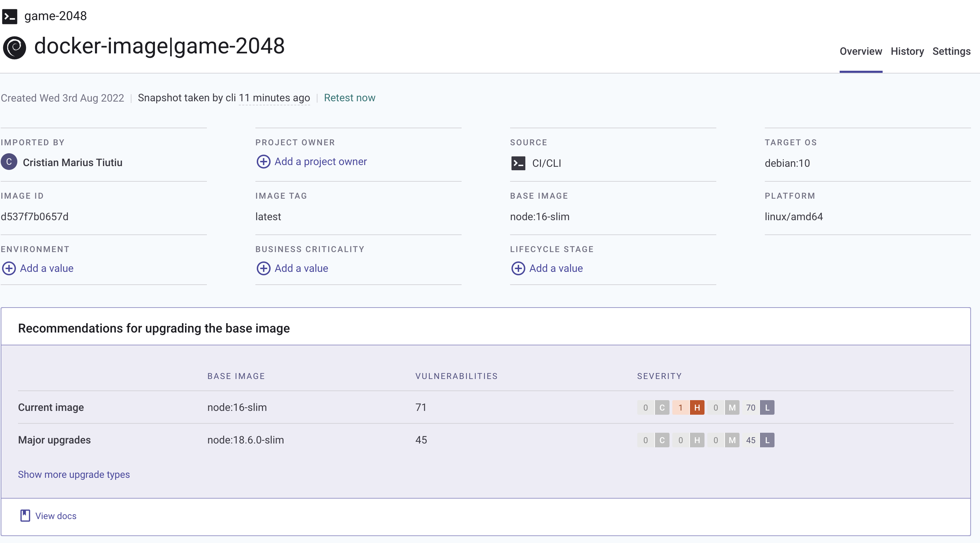Expand Show more upgrade types
Image resolution: width=980 pixels, height=543 pixels.
tap(74, 474)
